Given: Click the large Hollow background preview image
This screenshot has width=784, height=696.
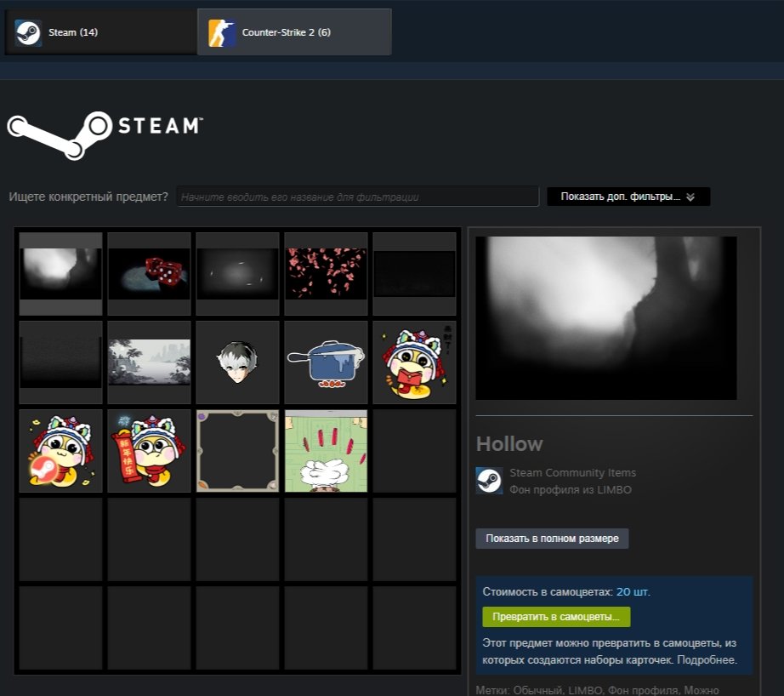Looking at the screenshot, I should tap(605, 318).
